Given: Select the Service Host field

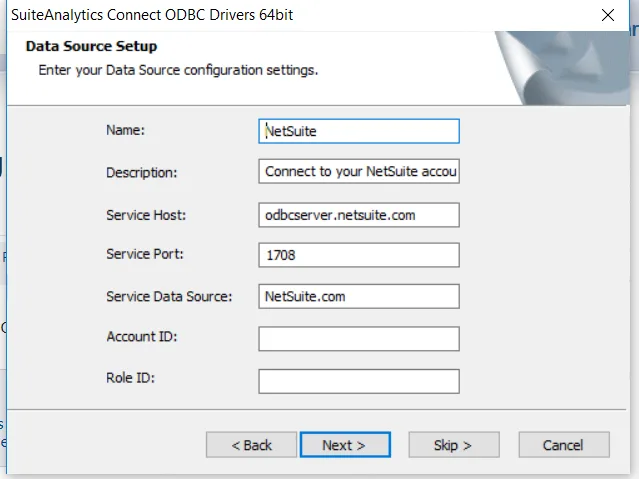Looking at the screenshot, I should tap(358, 215).
